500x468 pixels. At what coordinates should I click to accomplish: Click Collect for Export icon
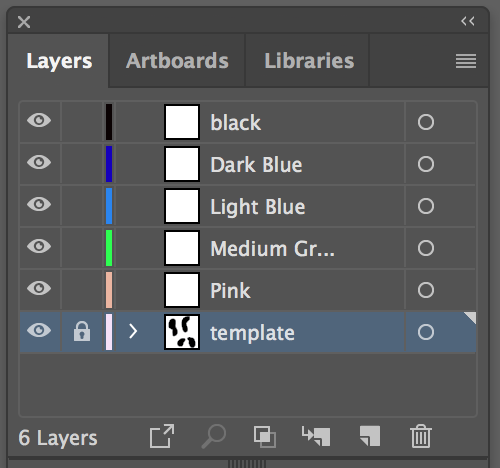(162, 436)
